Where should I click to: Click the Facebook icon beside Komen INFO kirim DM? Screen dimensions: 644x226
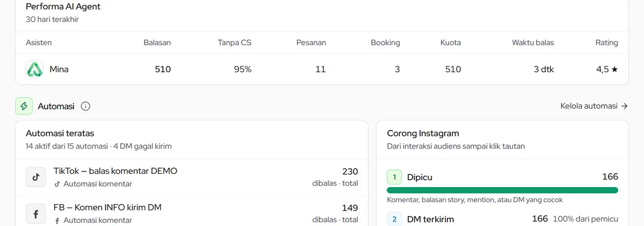36,213
